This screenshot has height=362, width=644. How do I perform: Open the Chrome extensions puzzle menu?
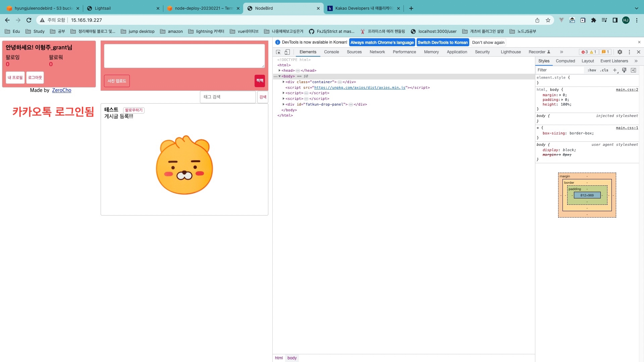pos(594,20)
